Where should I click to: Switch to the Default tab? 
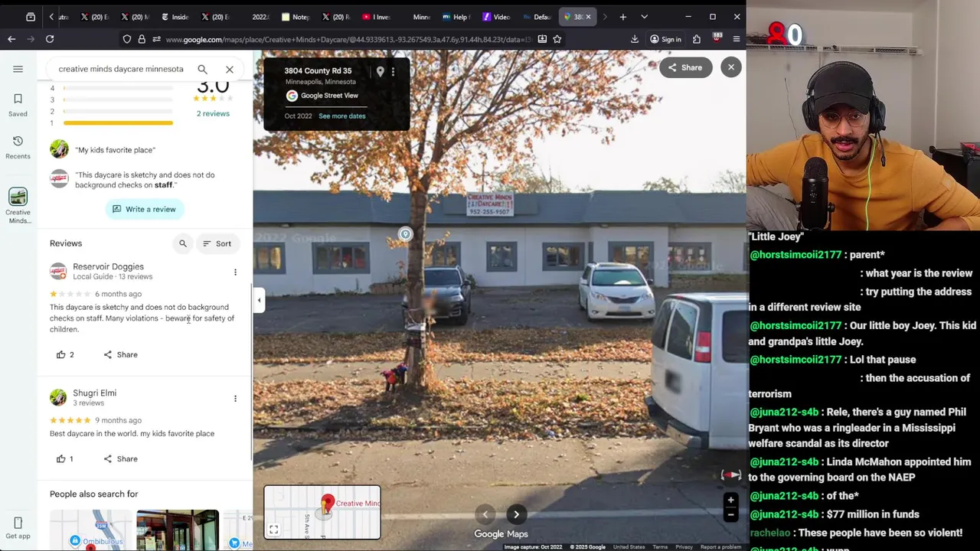[x=537, y=17]
